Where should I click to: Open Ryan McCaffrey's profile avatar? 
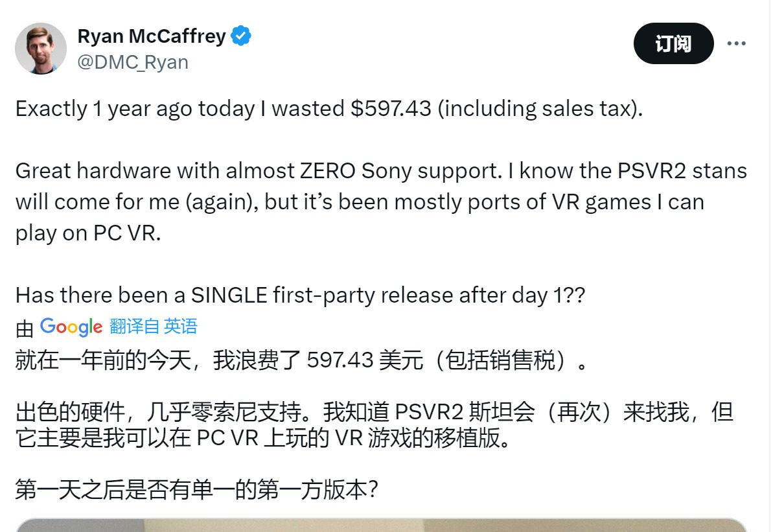(x=41, y=49)
